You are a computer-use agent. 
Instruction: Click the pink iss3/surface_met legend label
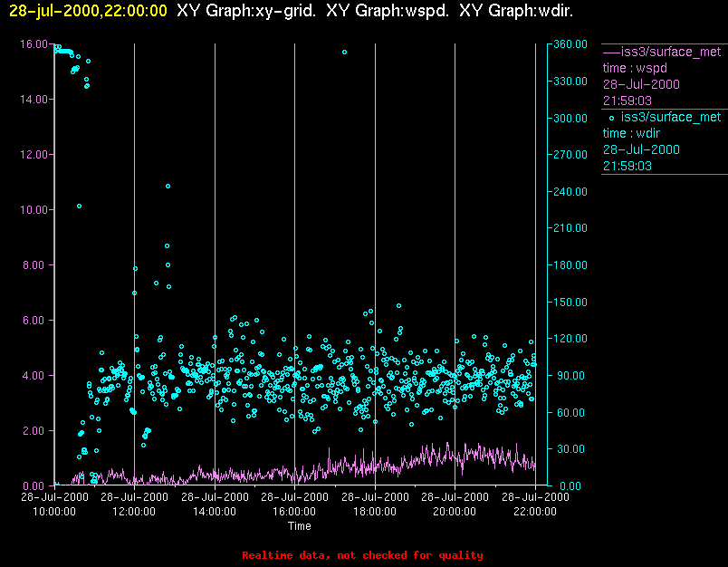tap(671, 52)
